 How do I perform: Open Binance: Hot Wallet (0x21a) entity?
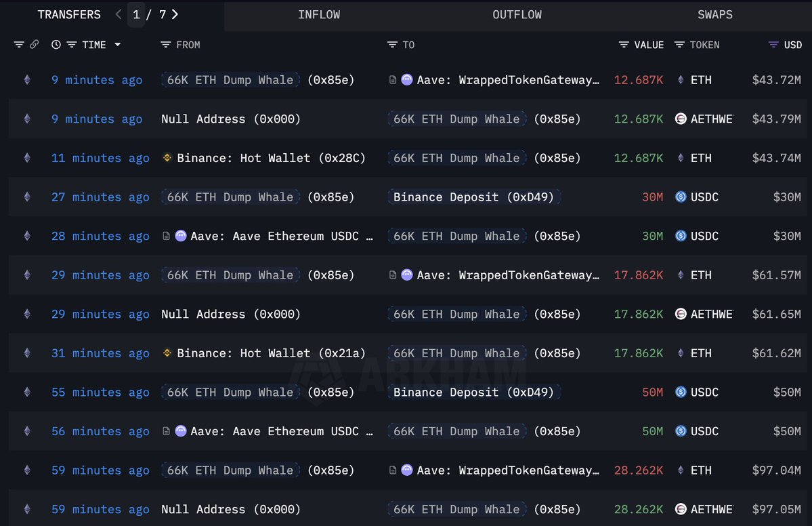(271, 353)
